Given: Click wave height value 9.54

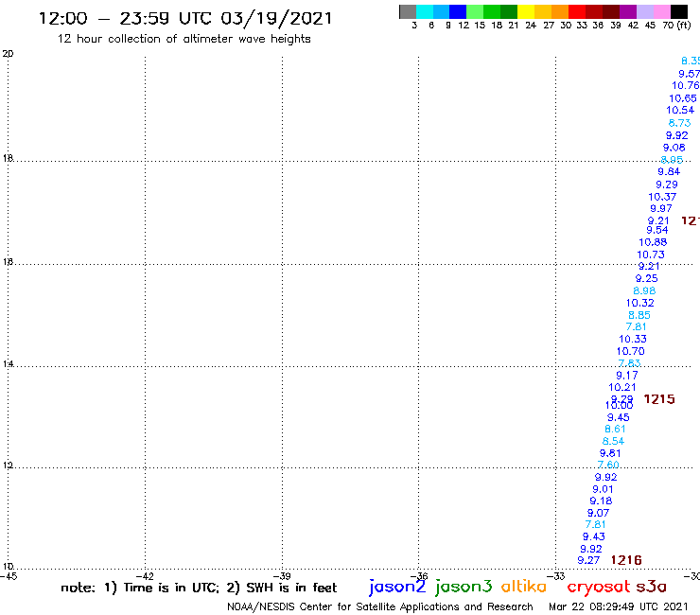Looking at the screenshot, I should point(657,230).
